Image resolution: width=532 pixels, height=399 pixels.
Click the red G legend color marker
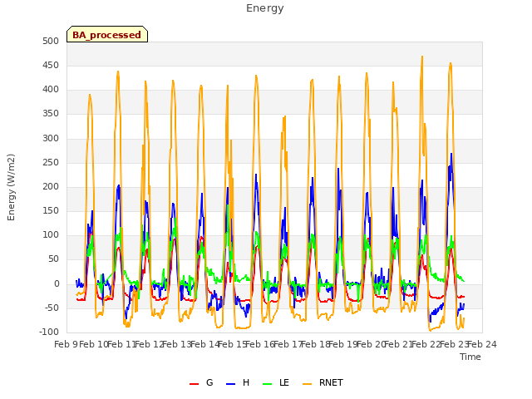194,384
